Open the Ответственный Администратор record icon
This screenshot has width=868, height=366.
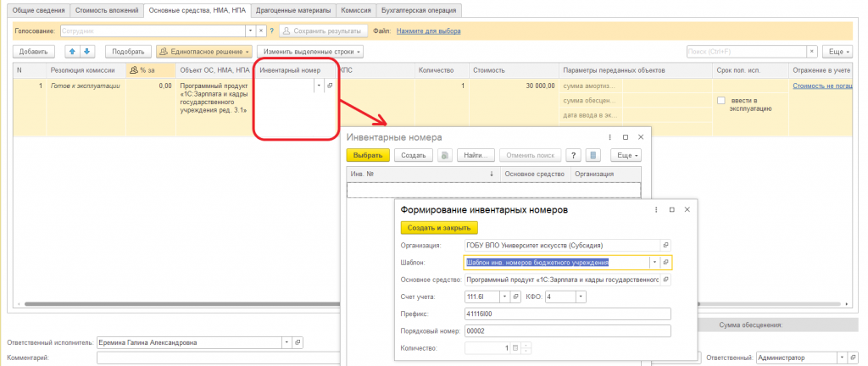(853, 358)
